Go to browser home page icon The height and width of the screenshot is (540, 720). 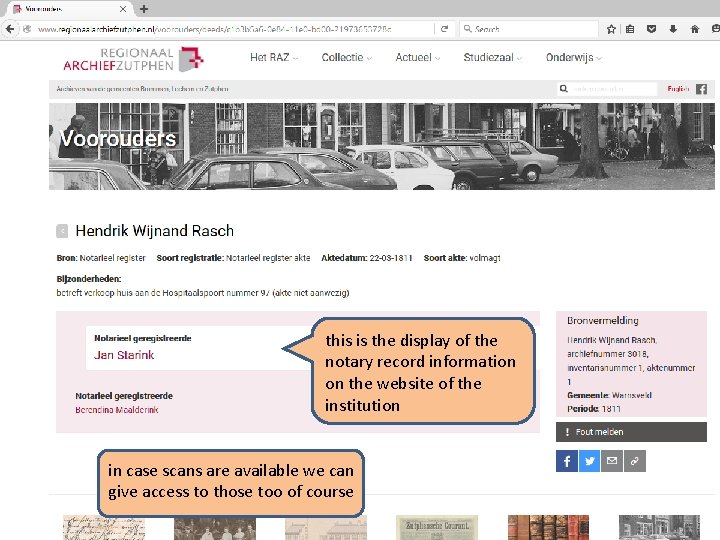tap(694, 29)
